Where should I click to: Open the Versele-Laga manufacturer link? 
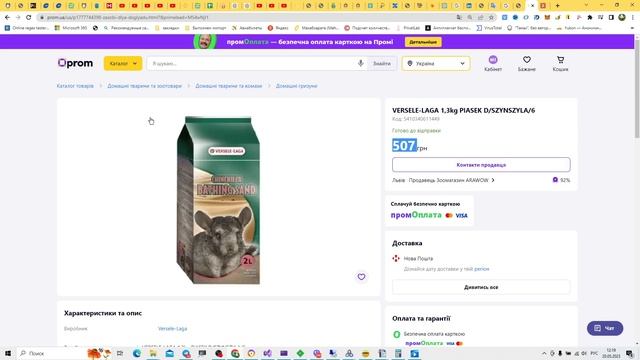click(172, 329)
